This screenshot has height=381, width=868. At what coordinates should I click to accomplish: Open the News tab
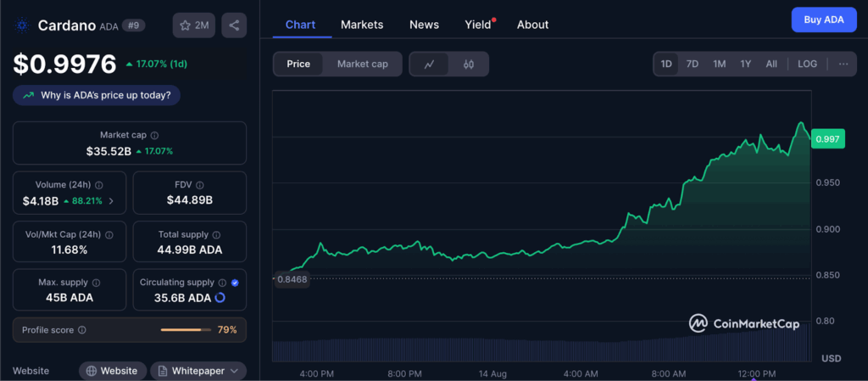424,25
